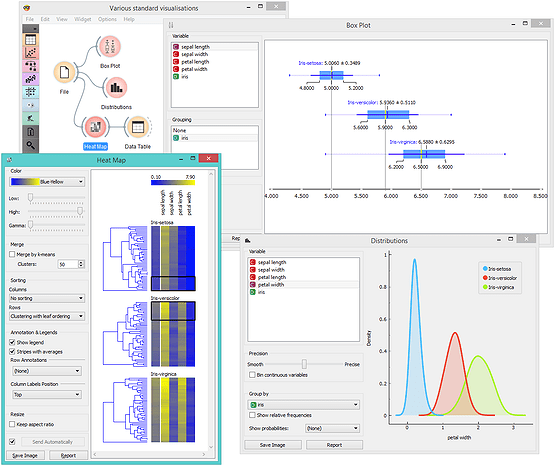Enable Merge by k-means checkbox
The width and height of the screenshot is (555, 466).
[x=12, y=254]
